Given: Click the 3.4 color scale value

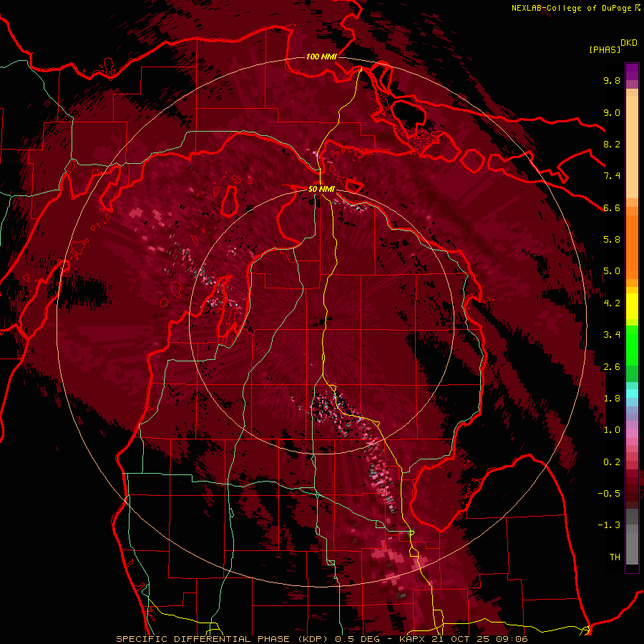Looking at the screenshot, I should 612,335.
